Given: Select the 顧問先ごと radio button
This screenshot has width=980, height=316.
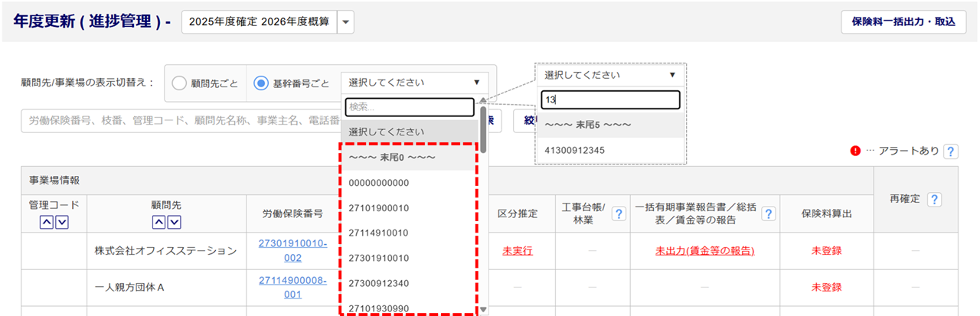Looking at the screenshot, I should point(179,83).
